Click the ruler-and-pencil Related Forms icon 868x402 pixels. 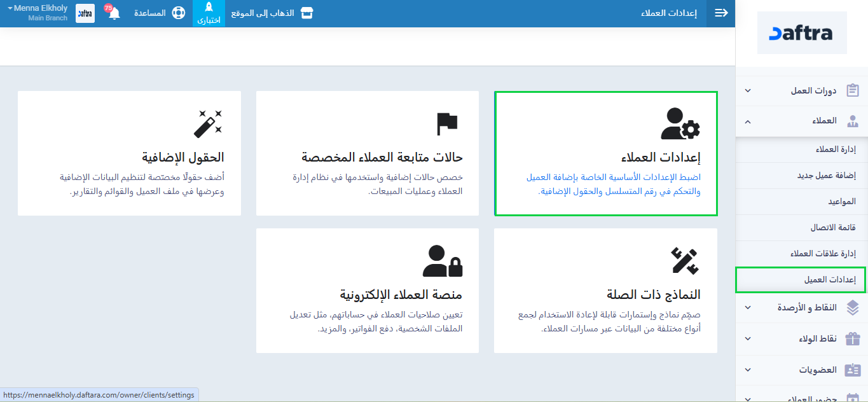click(x=684, y=261)
